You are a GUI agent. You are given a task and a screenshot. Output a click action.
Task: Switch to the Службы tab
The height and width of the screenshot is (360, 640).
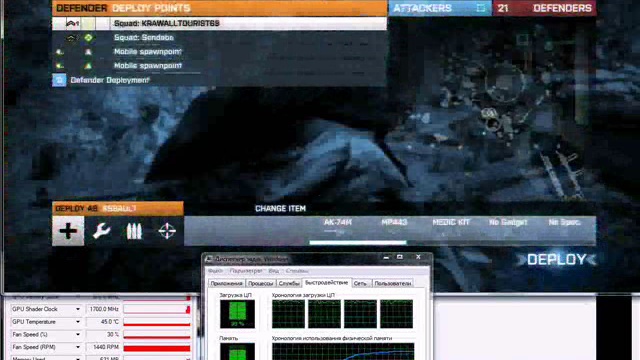pos(289,283)
